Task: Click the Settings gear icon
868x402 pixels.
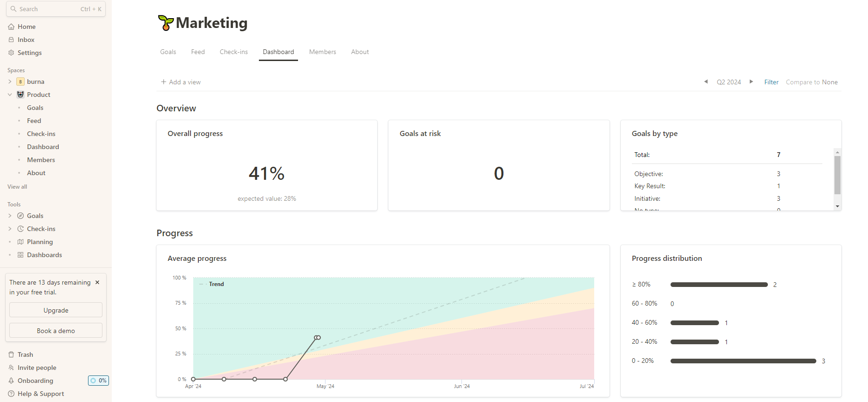Action: (x=11, y=53)
